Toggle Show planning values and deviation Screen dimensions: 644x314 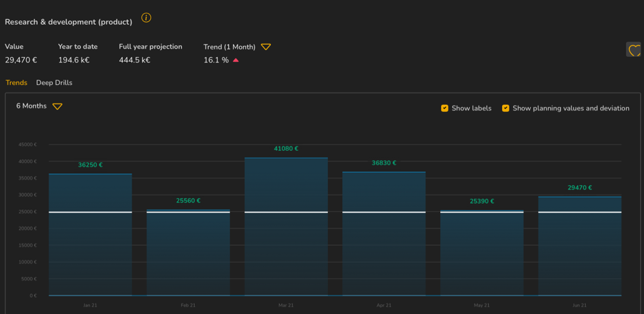tap(505, 108)
